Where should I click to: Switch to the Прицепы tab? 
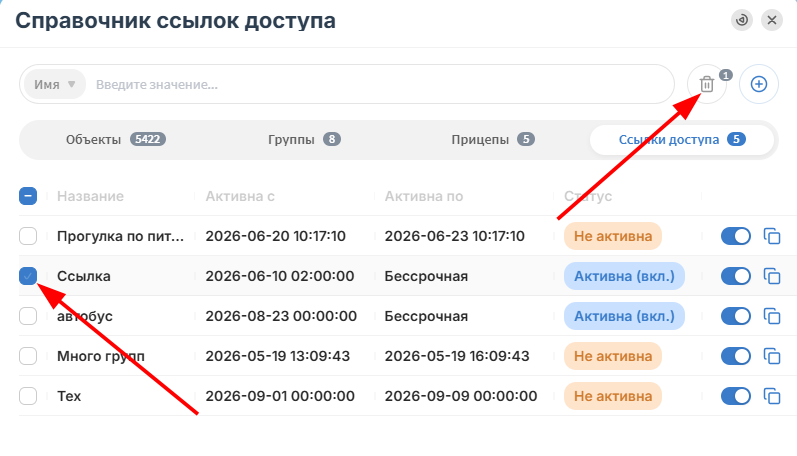coord(493,140)
